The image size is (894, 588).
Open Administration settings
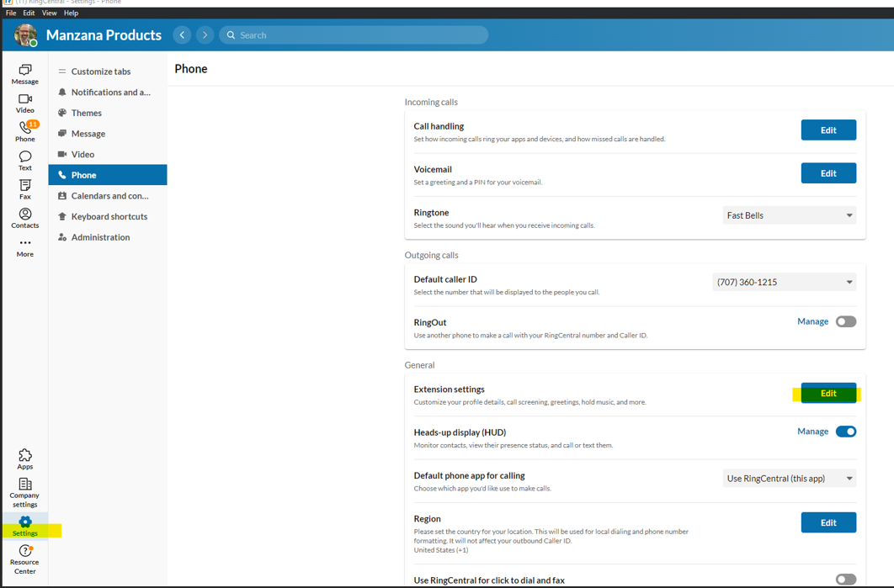(x=107, y=237)
